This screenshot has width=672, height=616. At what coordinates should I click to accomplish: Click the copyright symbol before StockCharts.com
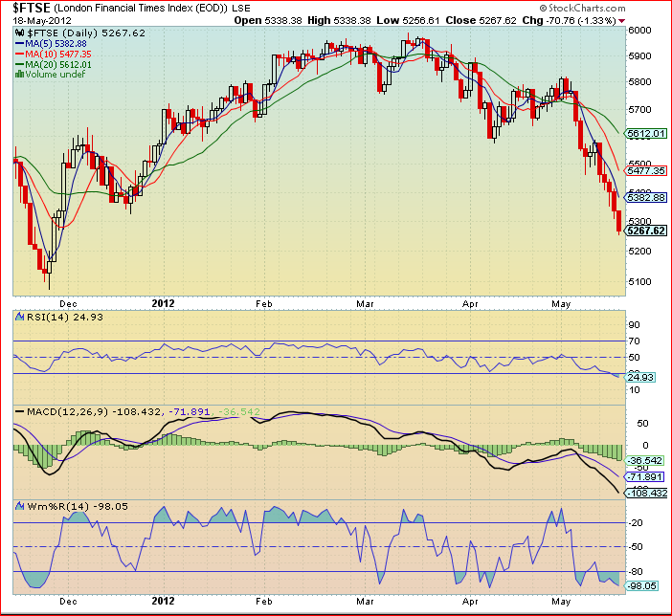point(543,9)
